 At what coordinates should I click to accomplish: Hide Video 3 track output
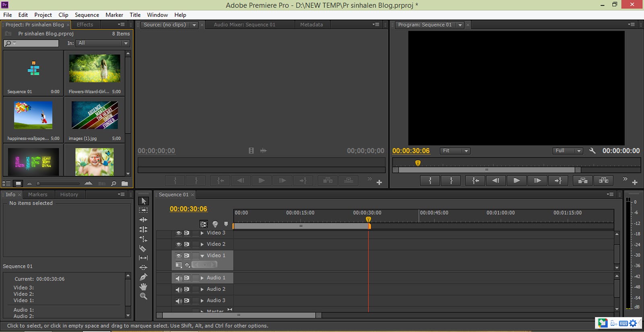coord(179,233)
